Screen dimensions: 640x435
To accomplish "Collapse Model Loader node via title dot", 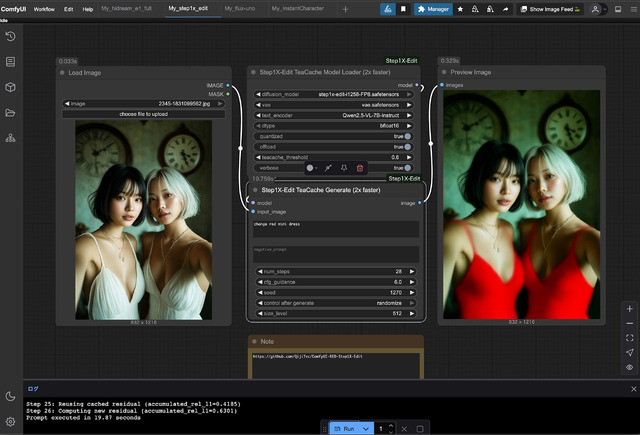I will pyautogui.click(x=253, y=72).
